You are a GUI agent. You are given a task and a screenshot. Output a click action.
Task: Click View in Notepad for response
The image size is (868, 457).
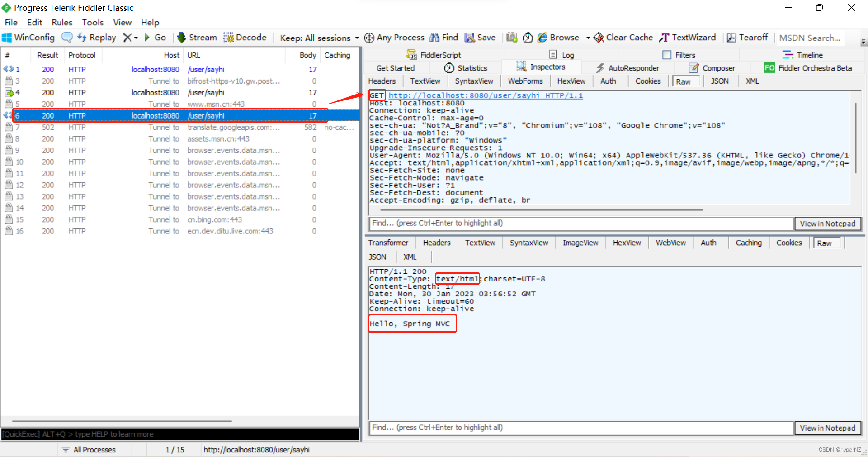tap(828, 428)
